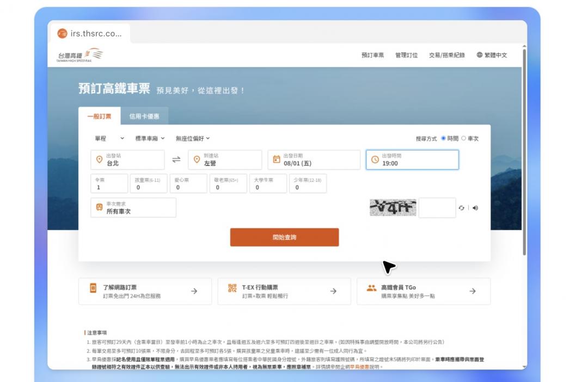Click the clock icon for 出發時間
Screen dimensions: 588x382
click(x=375, y=159)
